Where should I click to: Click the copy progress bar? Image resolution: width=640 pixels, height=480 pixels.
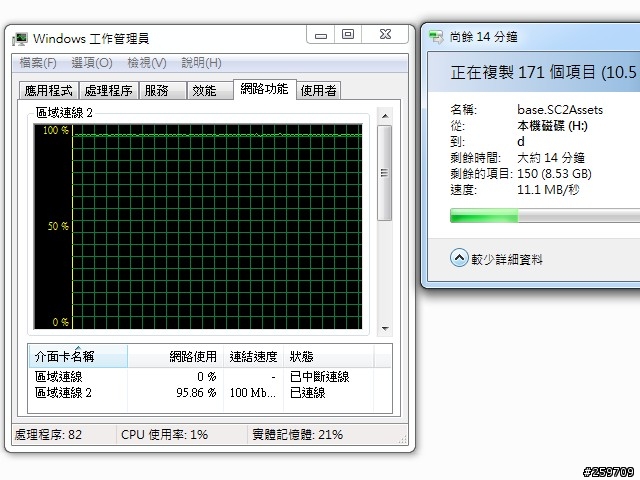pyautogui.click(x=545, y=216)
